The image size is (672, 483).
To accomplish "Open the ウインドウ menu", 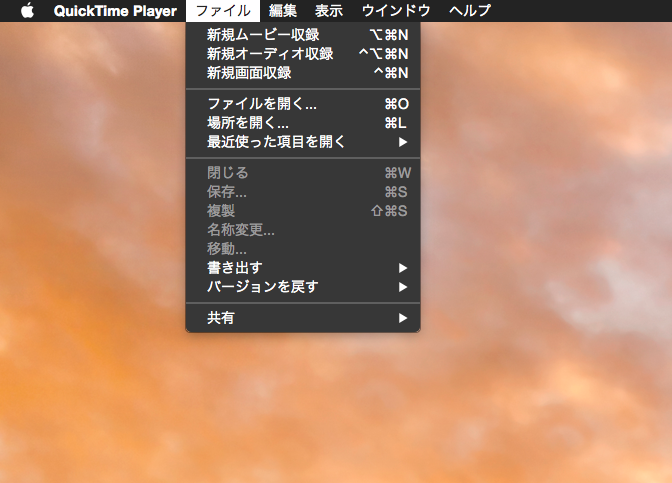I will tap(396, 10).
